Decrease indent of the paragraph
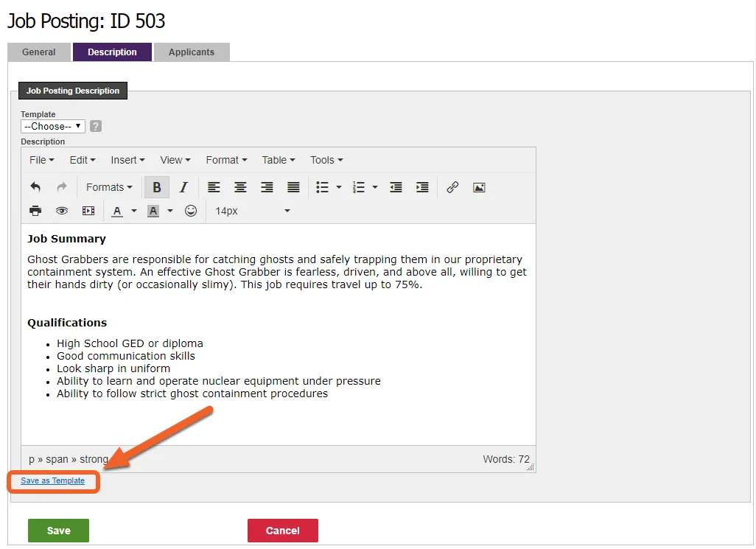 [x=396, y=187]
